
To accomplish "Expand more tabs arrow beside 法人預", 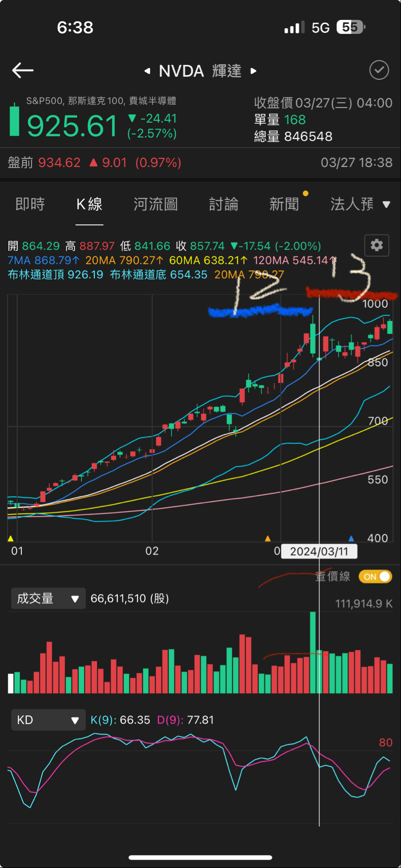I will pos(386,205).
